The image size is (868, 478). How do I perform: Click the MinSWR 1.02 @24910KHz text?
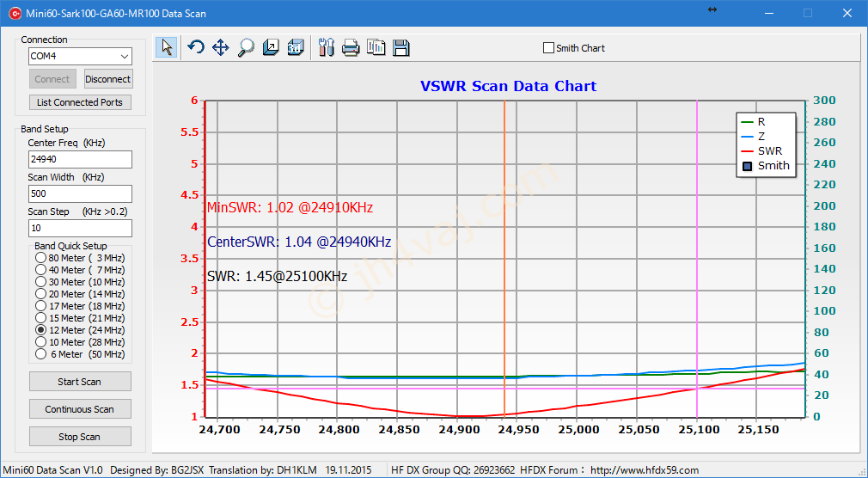click(290, 208)
